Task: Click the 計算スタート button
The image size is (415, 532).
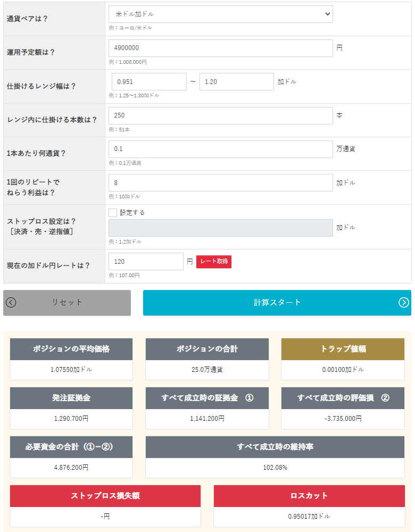Action: [x=277, y=303]
